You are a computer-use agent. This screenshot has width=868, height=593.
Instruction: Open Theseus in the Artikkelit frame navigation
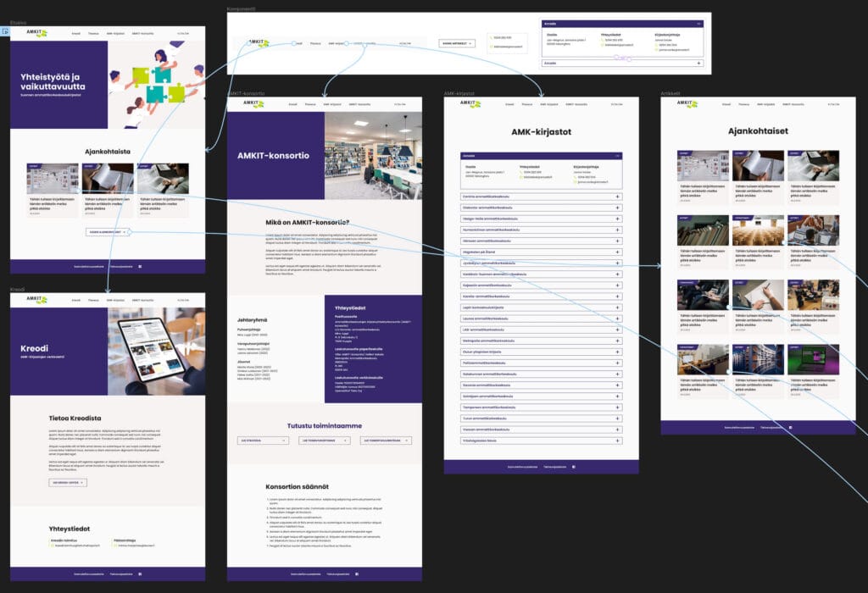743,104
